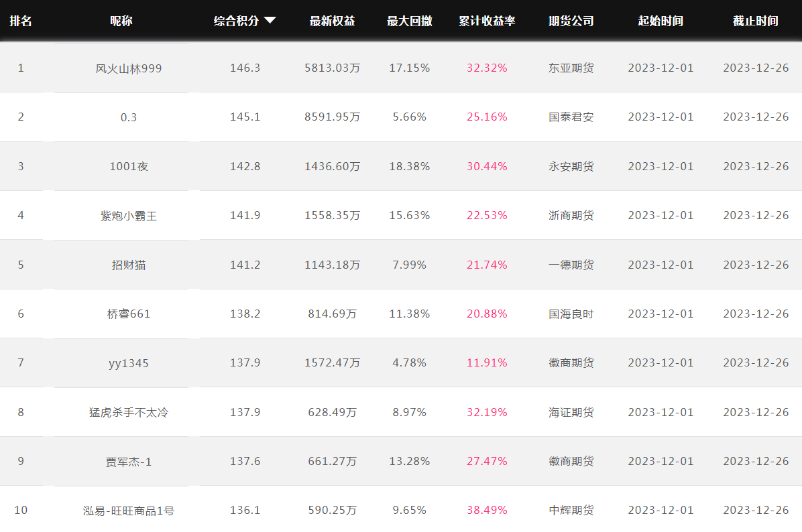Select return rate 30.44%
802x532 pixels.
[x=487, y=167]
